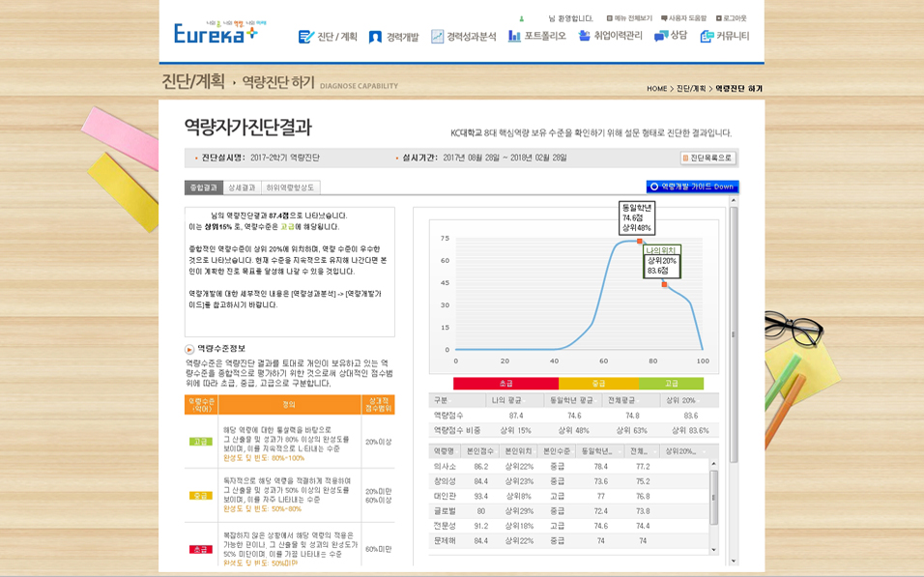This screenshot has width=924, height=577.
Task: Switch to the 상세결과 tab
Action: tap(242, 188)
